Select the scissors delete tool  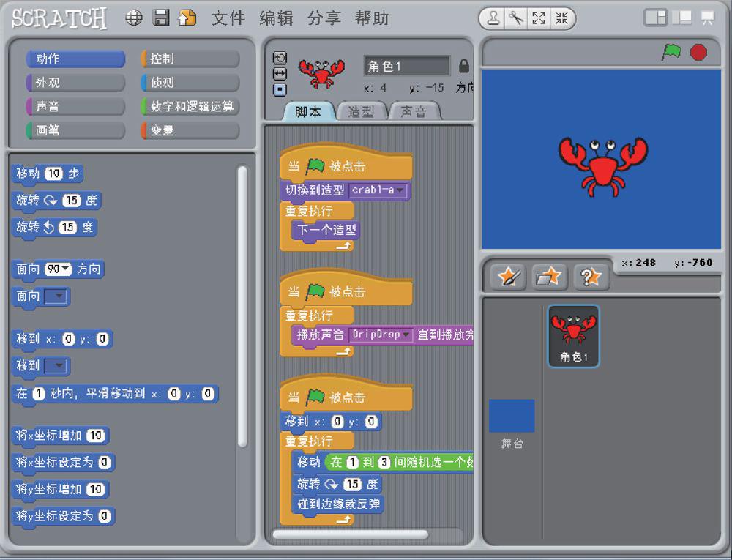pyautogui.click(x=516, y=19)
